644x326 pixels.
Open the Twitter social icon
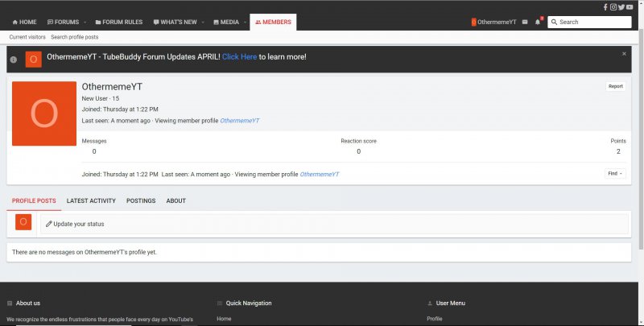pyautogui.click(x=621, y=6)
